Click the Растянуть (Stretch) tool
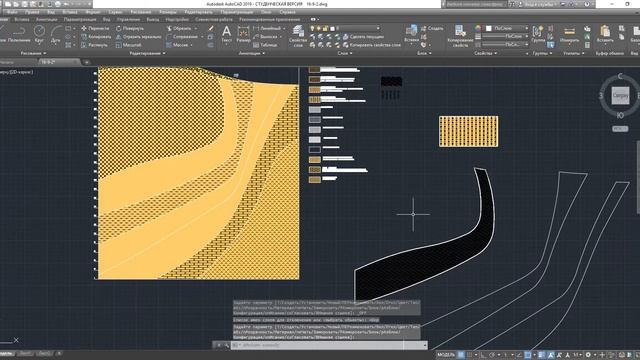The height and width of the screenshot is (360, 640). click(x=94, y=45)
